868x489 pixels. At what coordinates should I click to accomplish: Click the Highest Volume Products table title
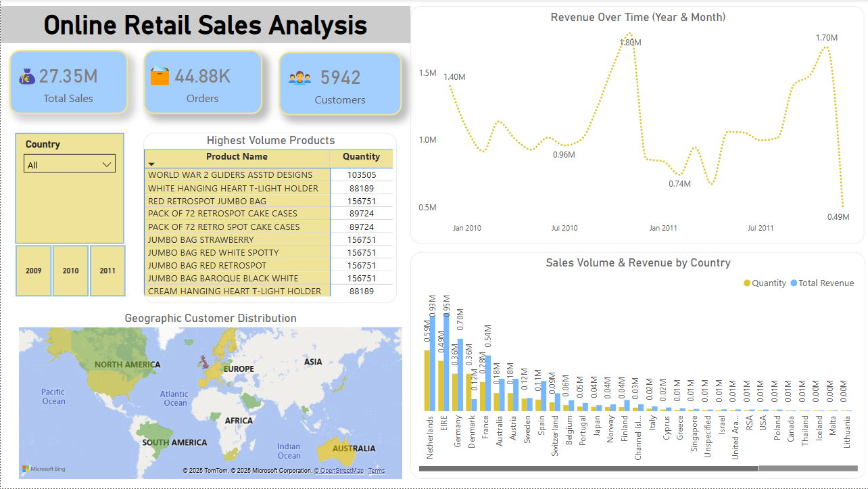point(270,140)
